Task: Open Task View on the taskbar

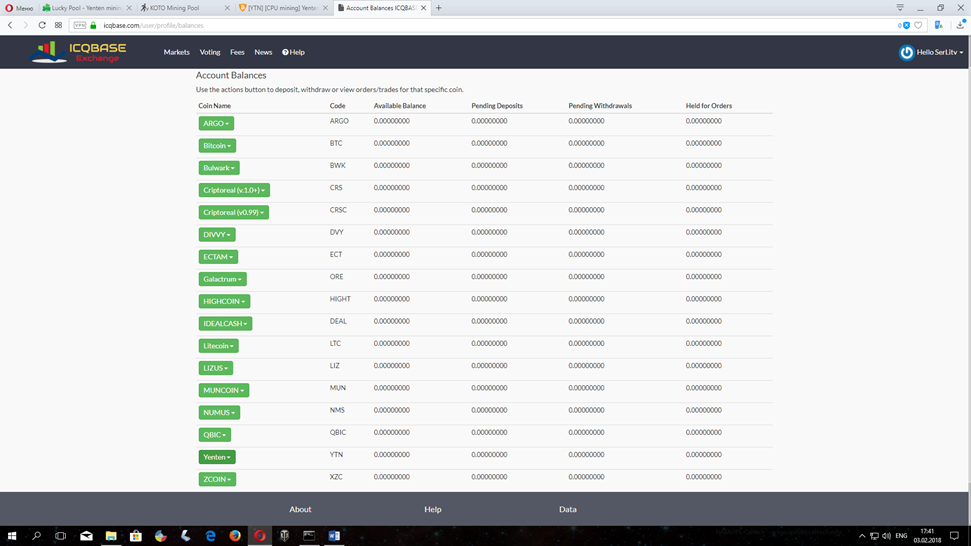Action: tap(61, 535)
